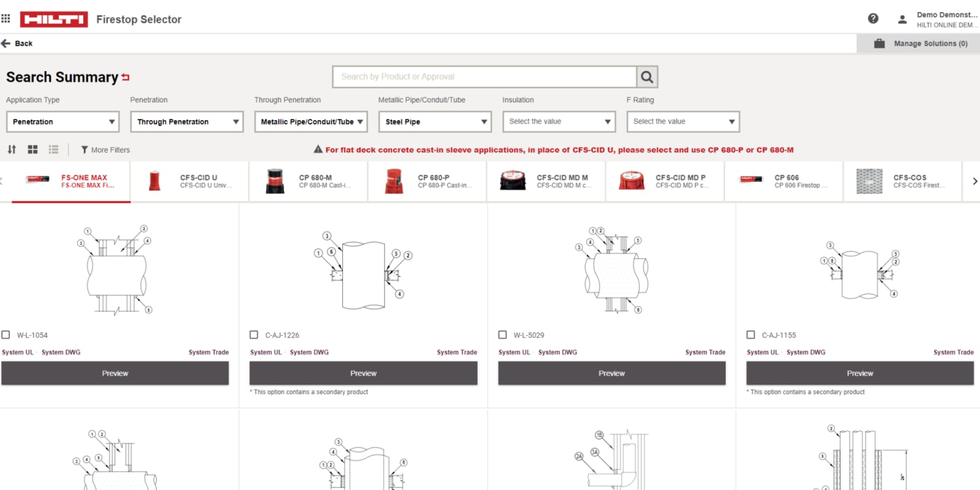Open the Application Type dropdown
980x490 pixels.
(x=62, y=121)
